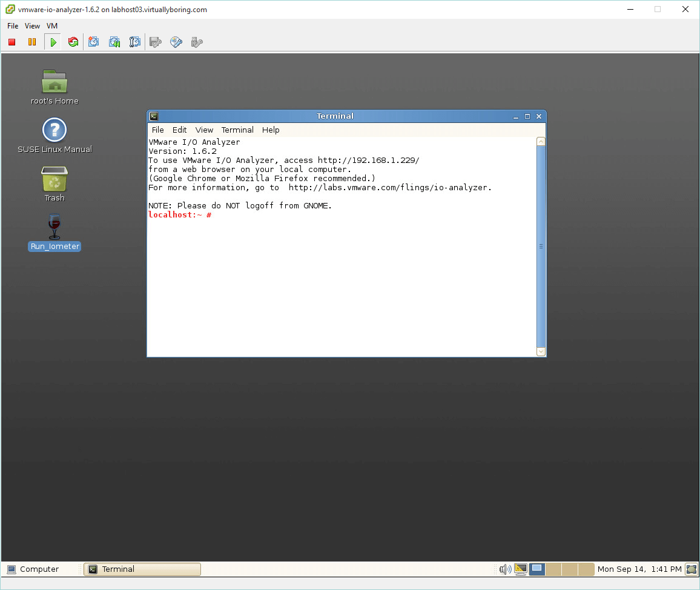Image resolution: width=700 pixels, height=590 pixels.
Task: Click the red power off VM button
Action: pos(12,42)
